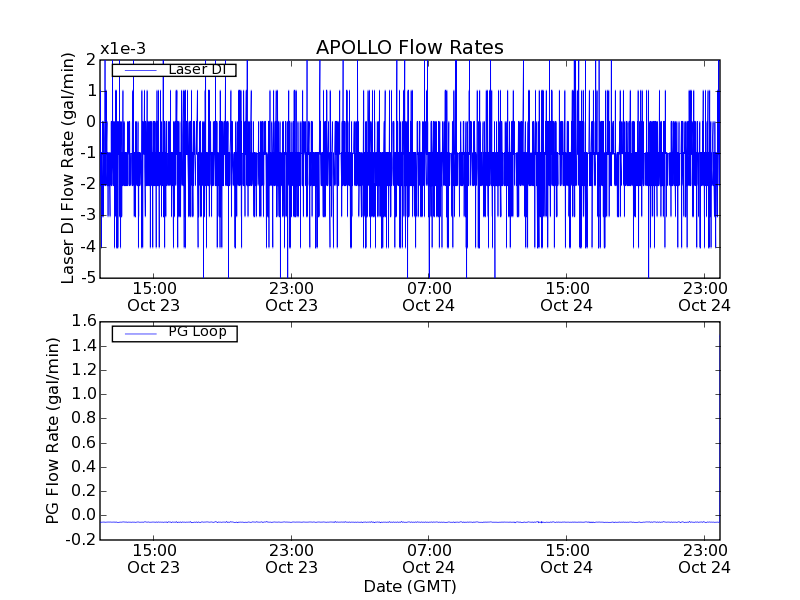Click the 07:00 Oct 24 tick under Laser DI plot
This screenshot has height=600, width=800.
429,296
